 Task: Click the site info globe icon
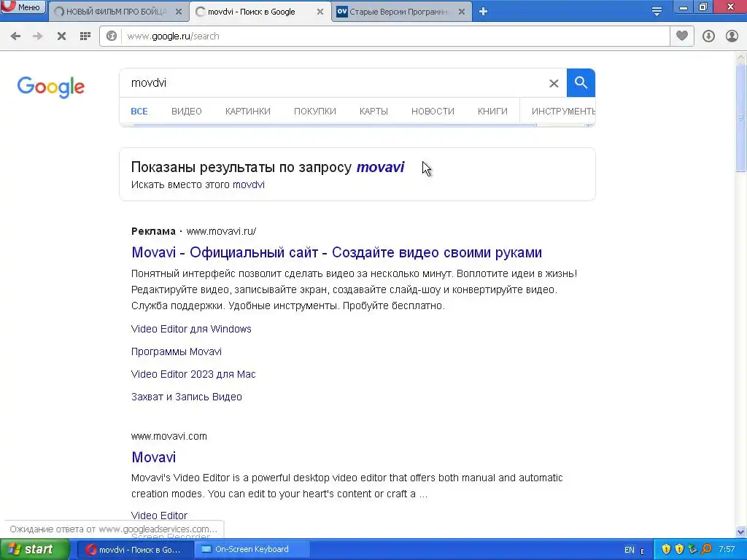pyautogui.click(x=112, y=36)
